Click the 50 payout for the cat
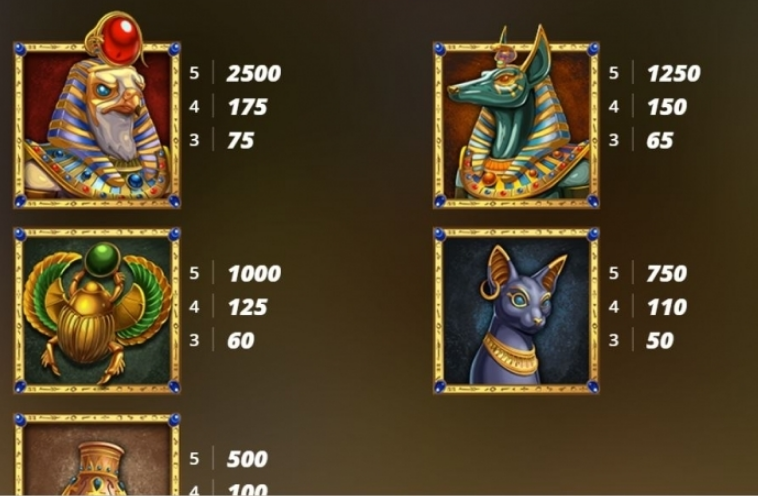 660,340
